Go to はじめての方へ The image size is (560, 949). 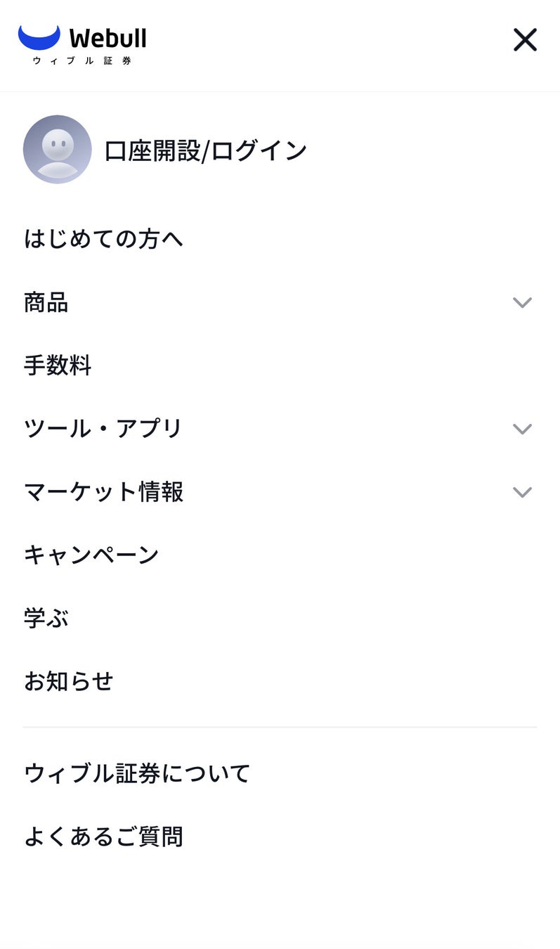[103, 239]
